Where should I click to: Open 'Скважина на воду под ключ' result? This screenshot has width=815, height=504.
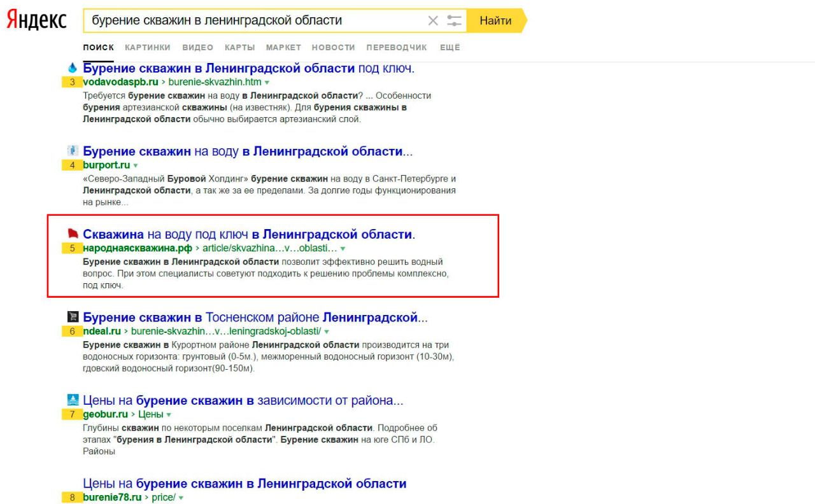[x=248, y=234]
